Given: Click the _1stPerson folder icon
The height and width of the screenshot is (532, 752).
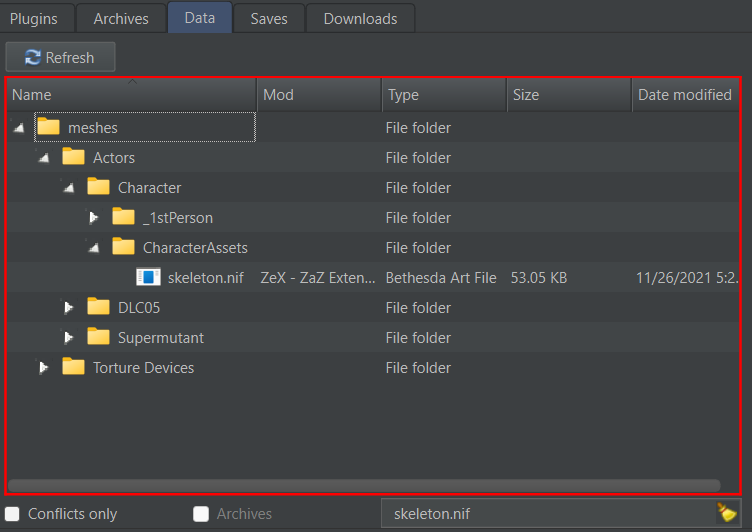Looking at the screenshot, I should tap(123, 216).
